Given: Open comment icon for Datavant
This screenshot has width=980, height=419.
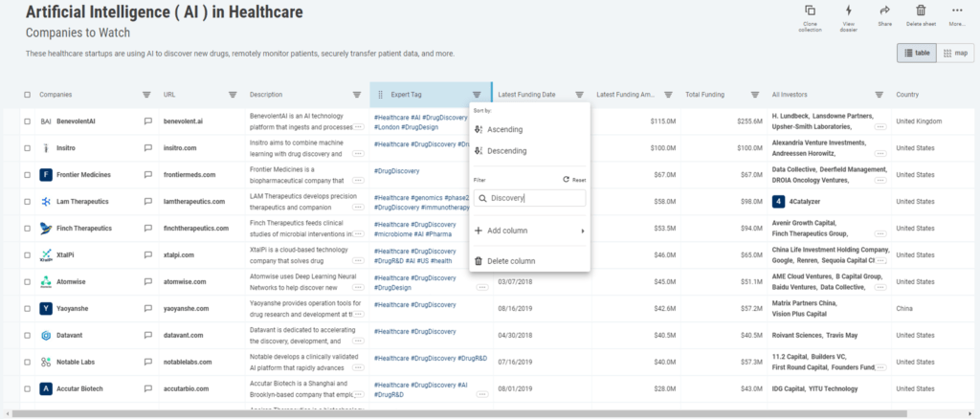Looking at the screenshot, I should pyautogui.click(x=148, y=336).
